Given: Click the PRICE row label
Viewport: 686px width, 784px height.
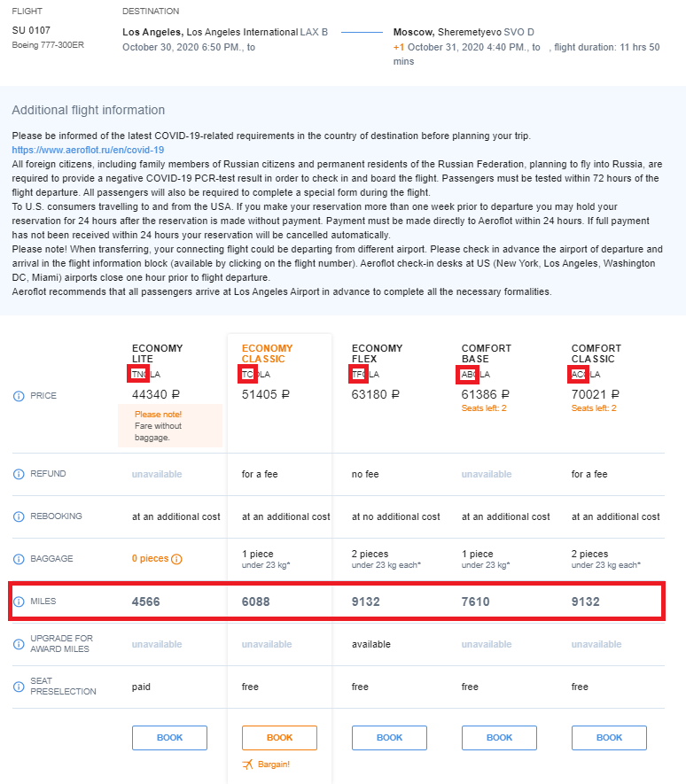Looking at the screenshot, I should 43,395.
